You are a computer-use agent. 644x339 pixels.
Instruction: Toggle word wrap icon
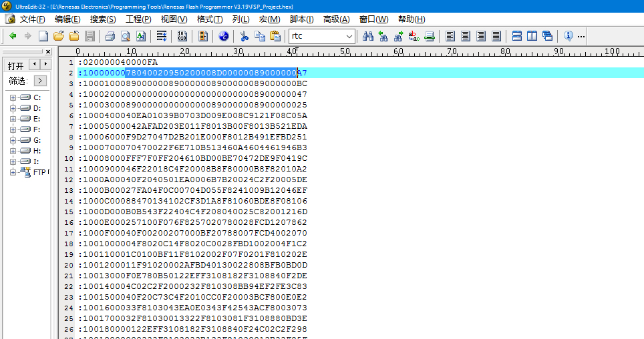click(x=162, y=36)
